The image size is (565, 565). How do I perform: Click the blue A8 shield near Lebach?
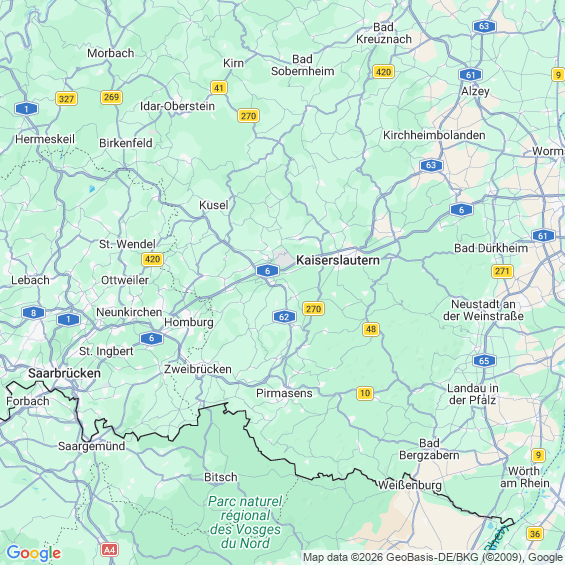click(34, 313)
